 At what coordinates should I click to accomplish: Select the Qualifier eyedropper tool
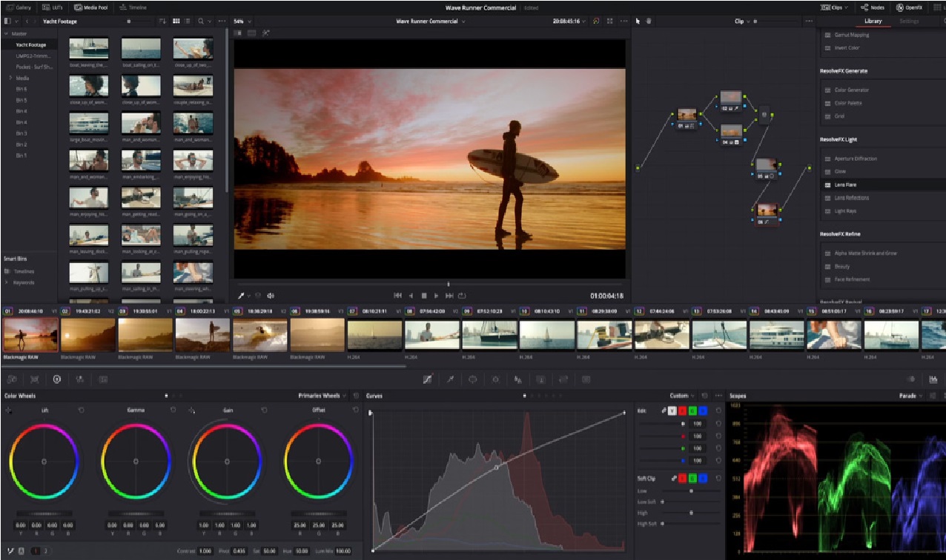[450, 379]
